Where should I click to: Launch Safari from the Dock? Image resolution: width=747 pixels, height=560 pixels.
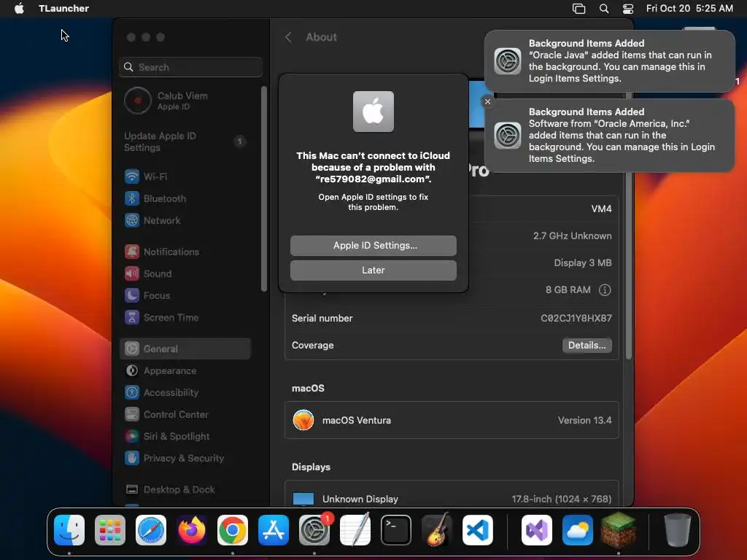(151, 530)
